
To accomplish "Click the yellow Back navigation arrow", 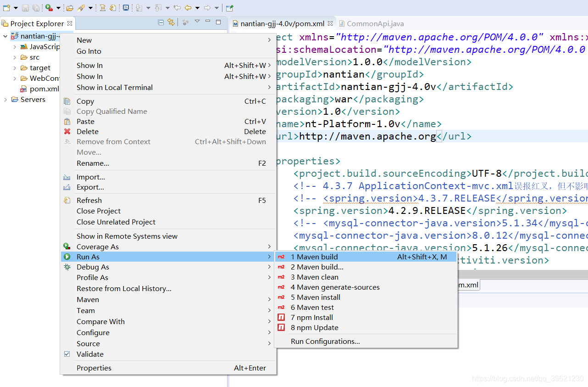I will 188,8.
